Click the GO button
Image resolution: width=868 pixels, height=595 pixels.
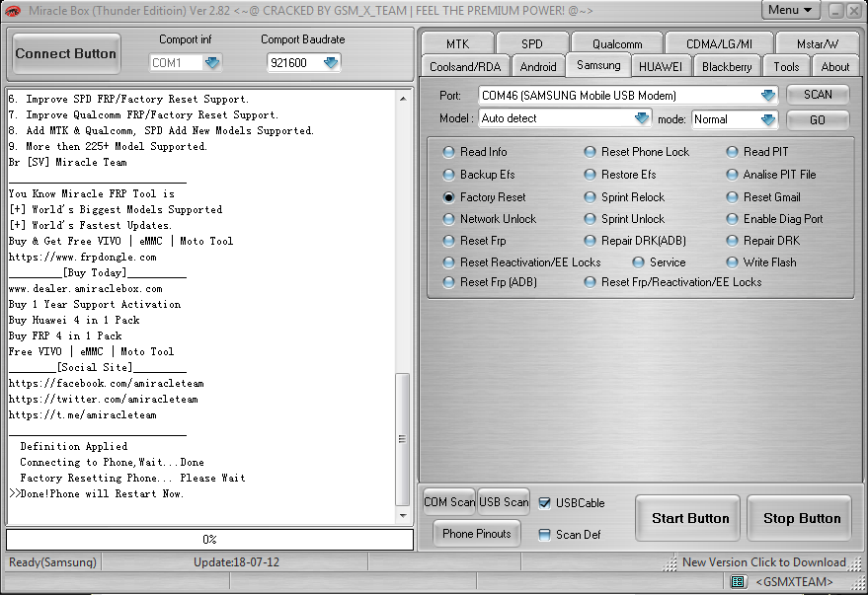(818, 119)
